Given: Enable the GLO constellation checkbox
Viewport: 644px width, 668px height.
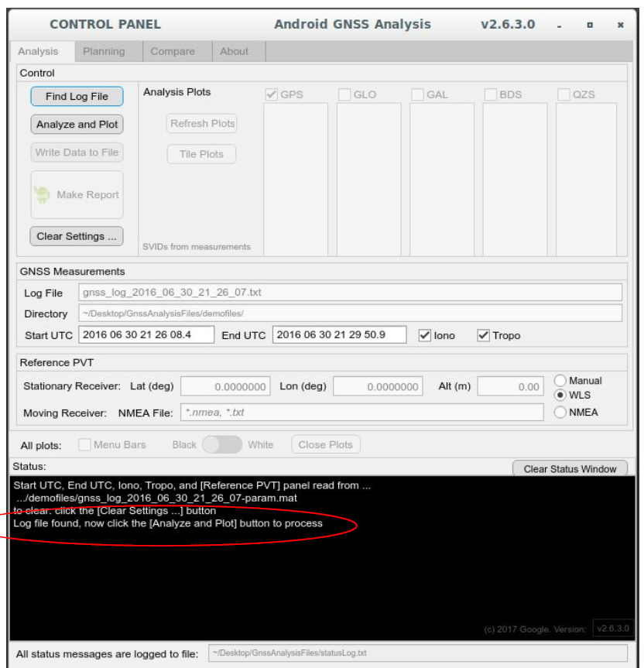Looking at the screenshot, I should tap(345, 95).
